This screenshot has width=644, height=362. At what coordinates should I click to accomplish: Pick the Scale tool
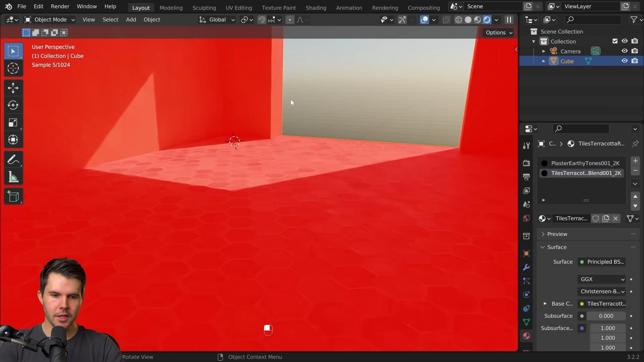(13, 123)
